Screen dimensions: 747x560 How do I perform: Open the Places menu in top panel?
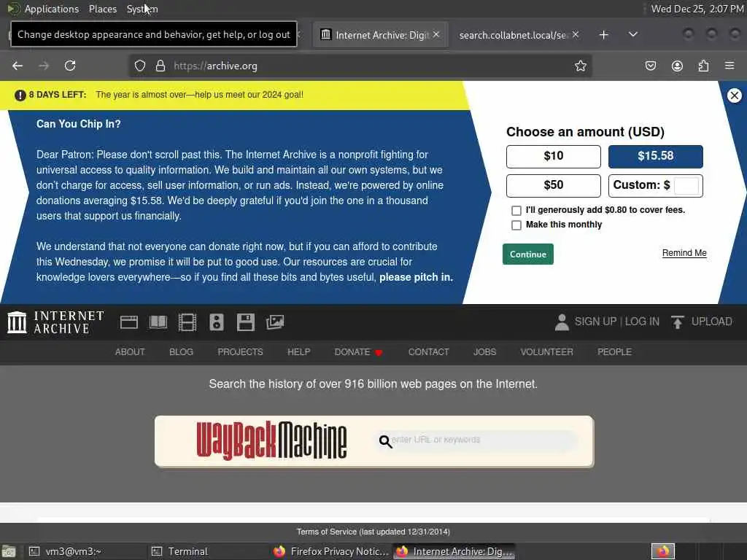[x=102, y=9]
